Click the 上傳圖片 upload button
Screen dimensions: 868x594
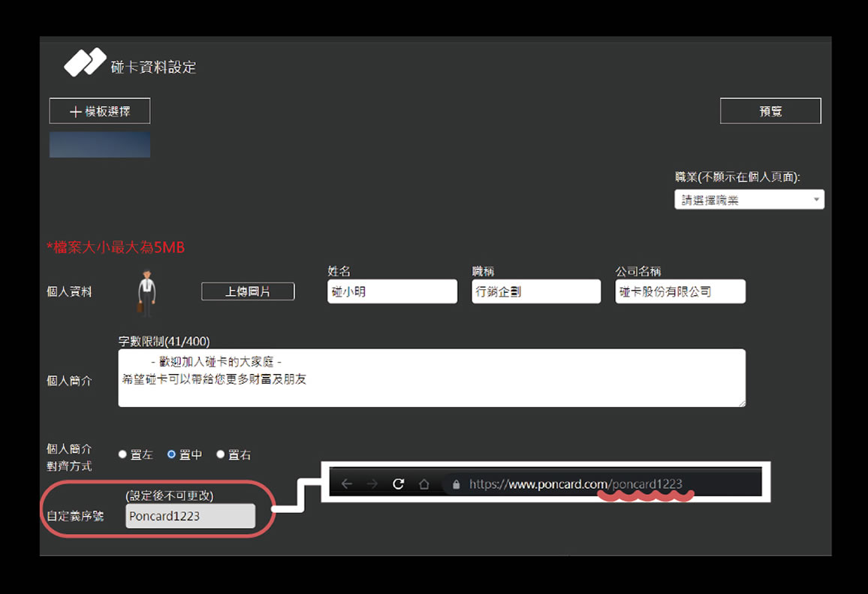point(248,291)
